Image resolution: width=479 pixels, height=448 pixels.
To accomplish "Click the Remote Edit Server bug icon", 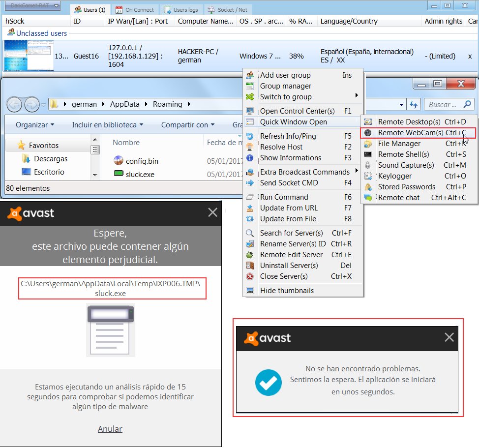I will (x=250, y=255).
